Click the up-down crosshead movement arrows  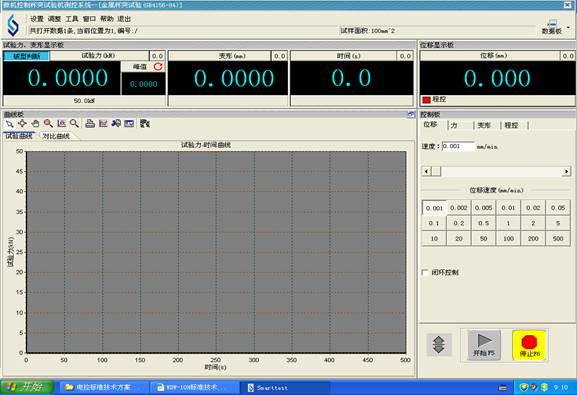pos(439,345)
